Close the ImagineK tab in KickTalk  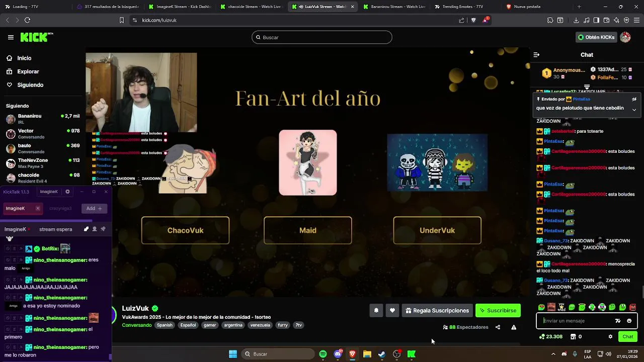(x=38, y=208)
